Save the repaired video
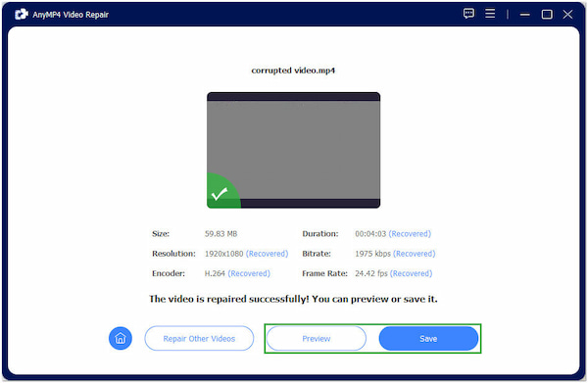588x383 pixels. [428, 338]
